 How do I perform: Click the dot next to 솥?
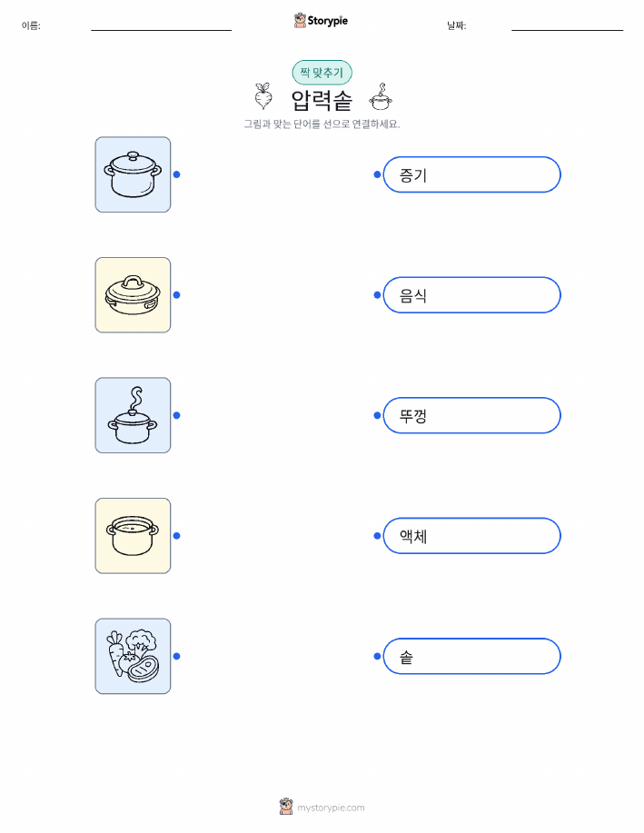click(377, 656)
